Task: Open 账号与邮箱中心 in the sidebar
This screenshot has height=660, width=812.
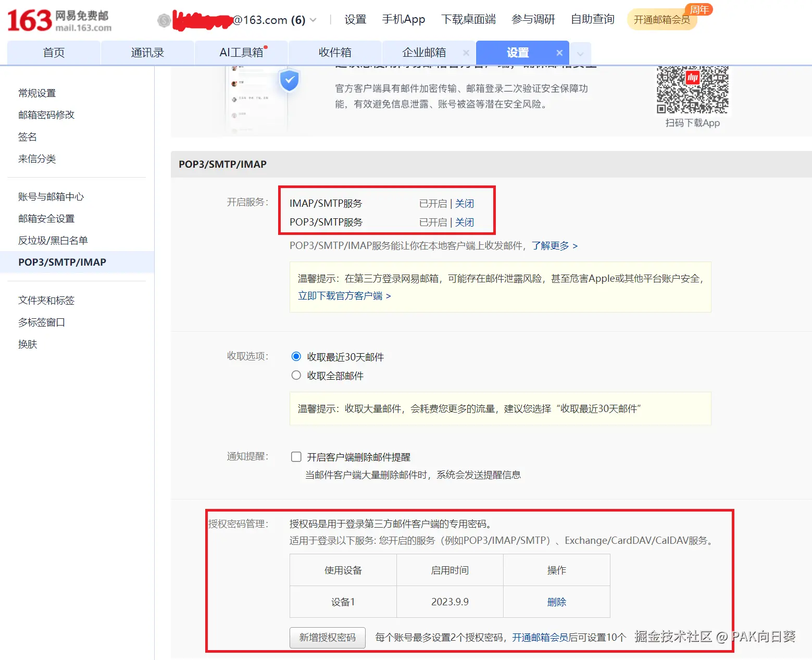Action: (x=51, y=197)
